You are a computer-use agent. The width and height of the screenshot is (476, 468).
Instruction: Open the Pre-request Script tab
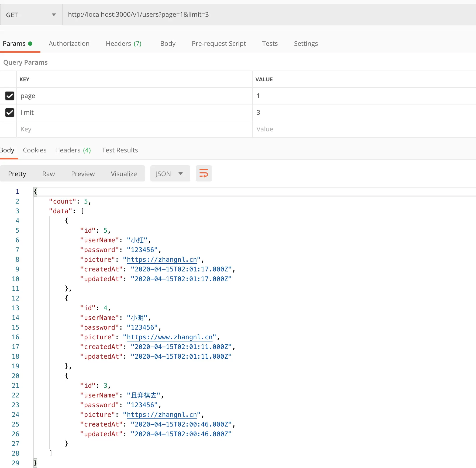(219, 44)
